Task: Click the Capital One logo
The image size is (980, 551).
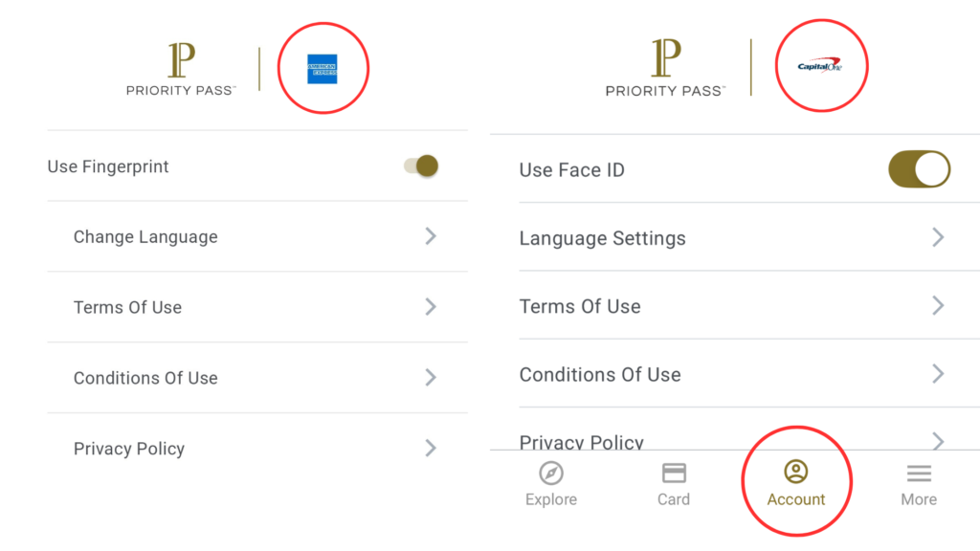Action: click(x=821, y=65)
